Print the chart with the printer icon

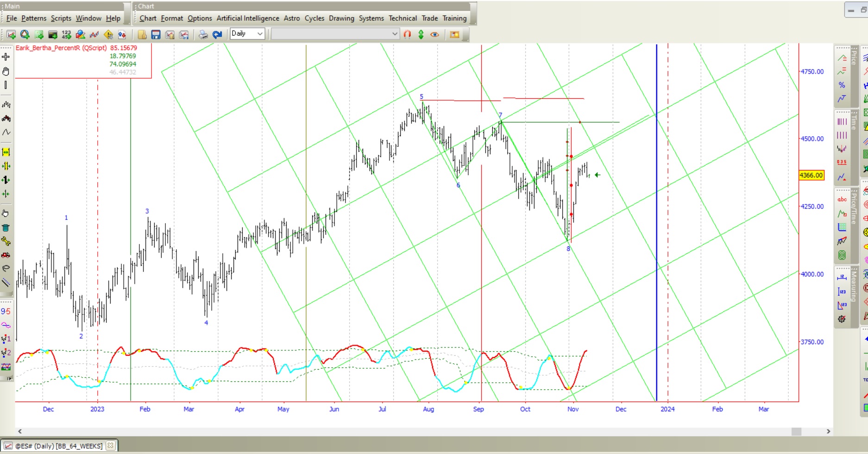pyautogui.click(x=203, y=35)
